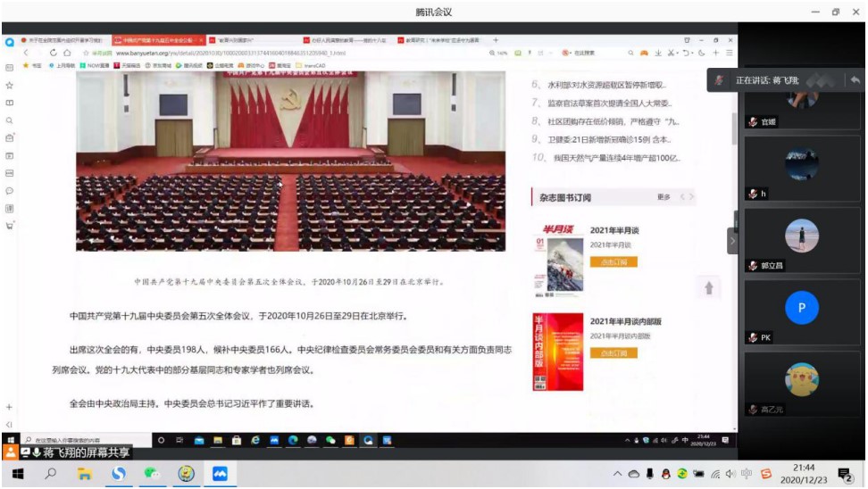Open the 360 green tray icon

682,474
